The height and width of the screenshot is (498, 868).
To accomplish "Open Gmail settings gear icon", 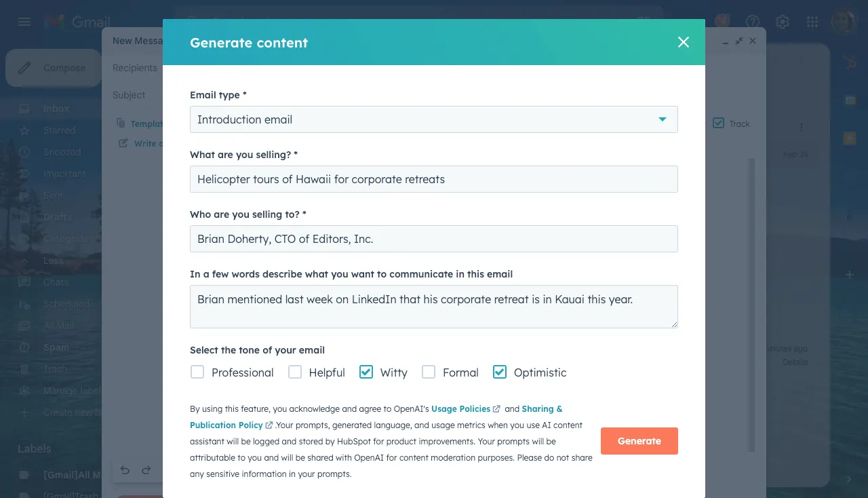I will tap(782, 21).
